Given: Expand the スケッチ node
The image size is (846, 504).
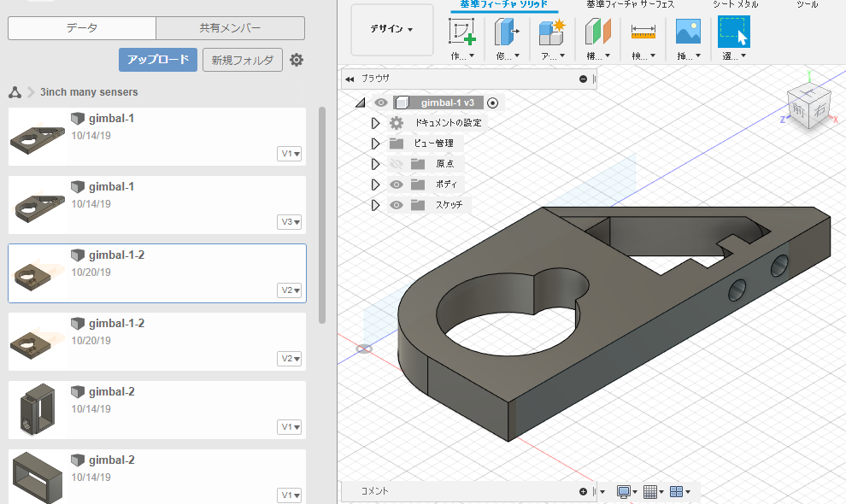Looking at the screenshot, I should (375, 205).
